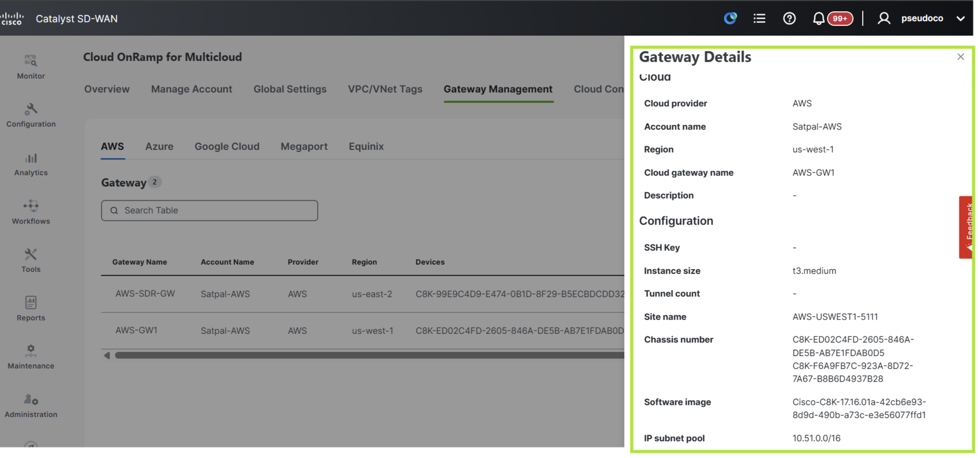
Task: Open the help question mark icon
Action: tap(789, 18)
